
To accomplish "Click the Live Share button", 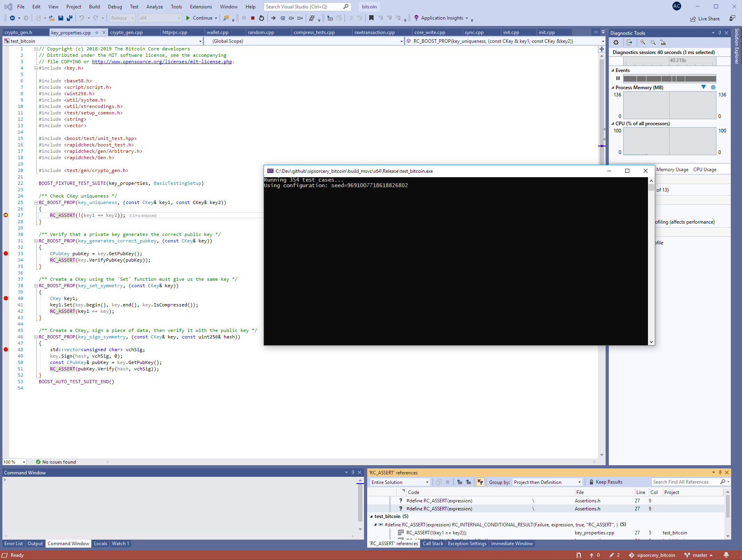I will (x=705, y=19).
